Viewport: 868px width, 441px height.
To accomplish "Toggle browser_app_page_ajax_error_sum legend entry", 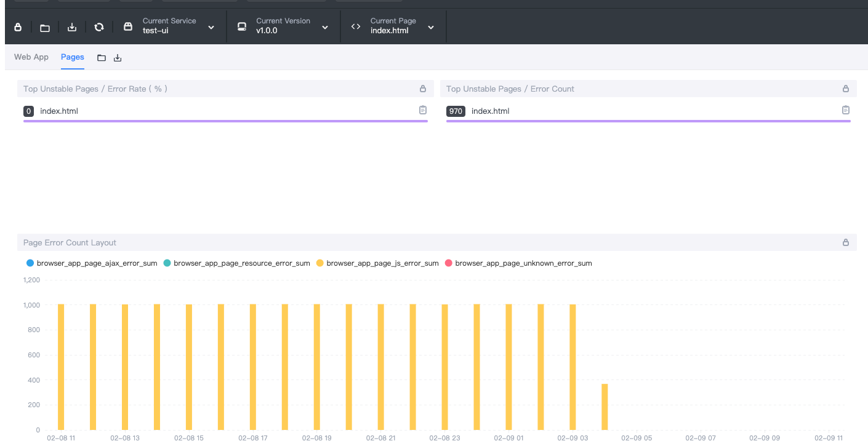I will [97, 263].
